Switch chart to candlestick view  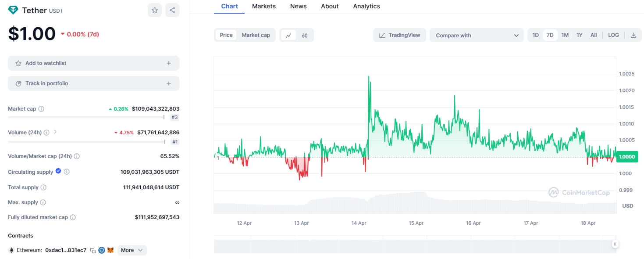click(x=305, y=35)
